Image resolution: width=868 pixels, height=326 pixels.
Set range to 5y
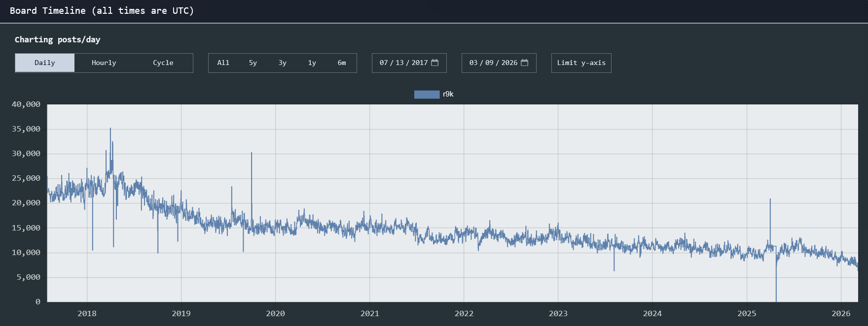coord(253,63)
